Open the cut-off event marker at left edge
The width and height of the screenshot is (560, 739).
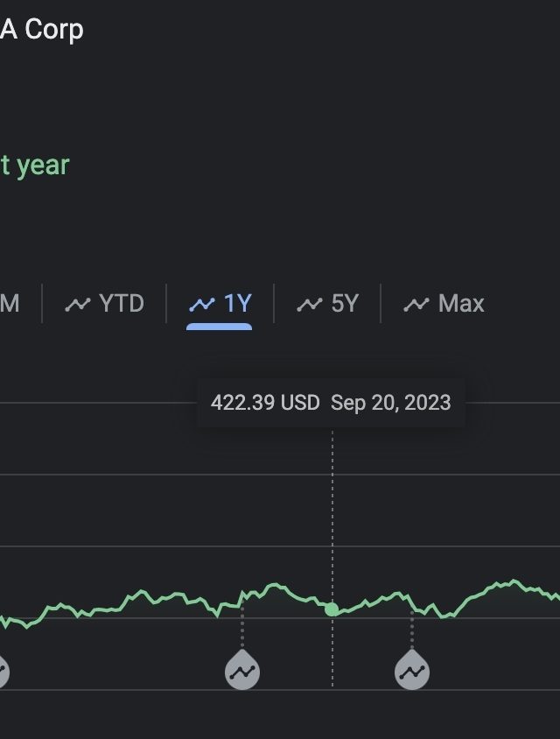tap(3, 672)
